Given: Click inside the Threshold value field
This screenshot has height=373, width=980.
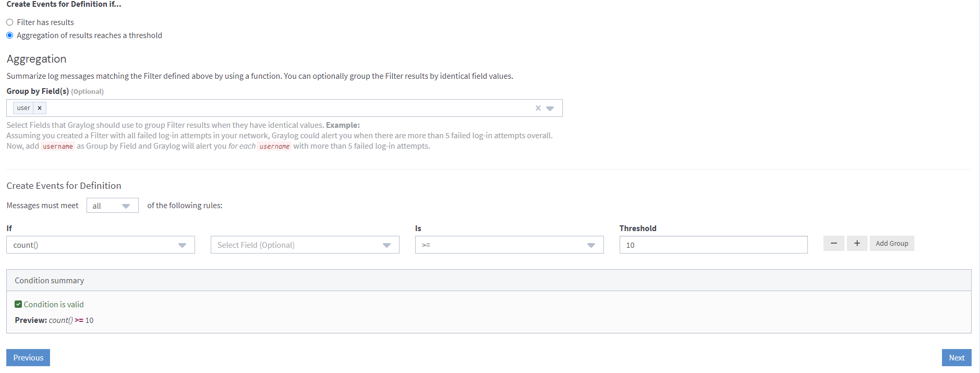Looking at the screenshot, I should pyautogui.click(x=712, y=245).
